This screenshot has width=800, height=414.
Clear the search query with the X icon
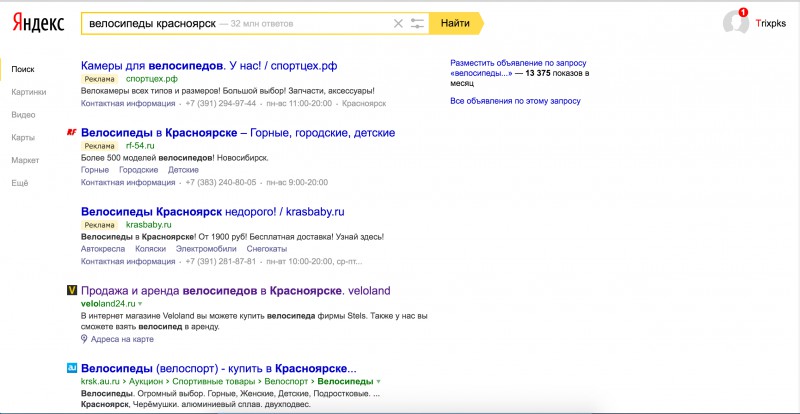coord(399,22)
